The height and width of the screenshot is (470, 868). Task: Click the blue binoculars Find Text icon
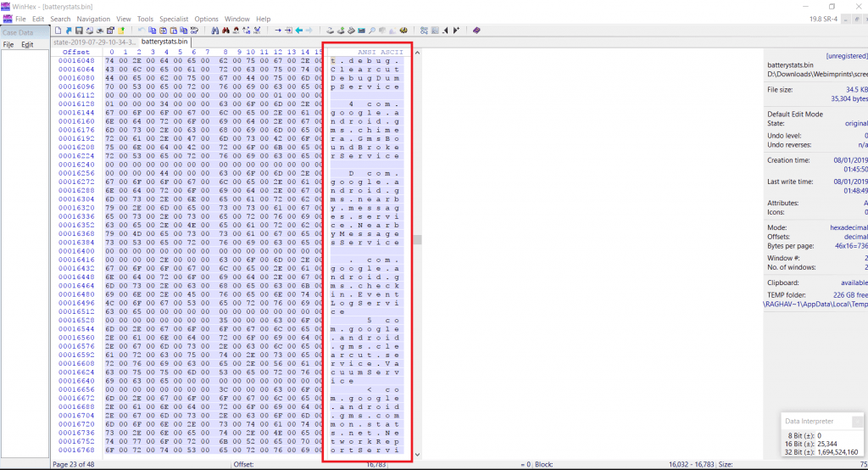click(x=215, y=31)
